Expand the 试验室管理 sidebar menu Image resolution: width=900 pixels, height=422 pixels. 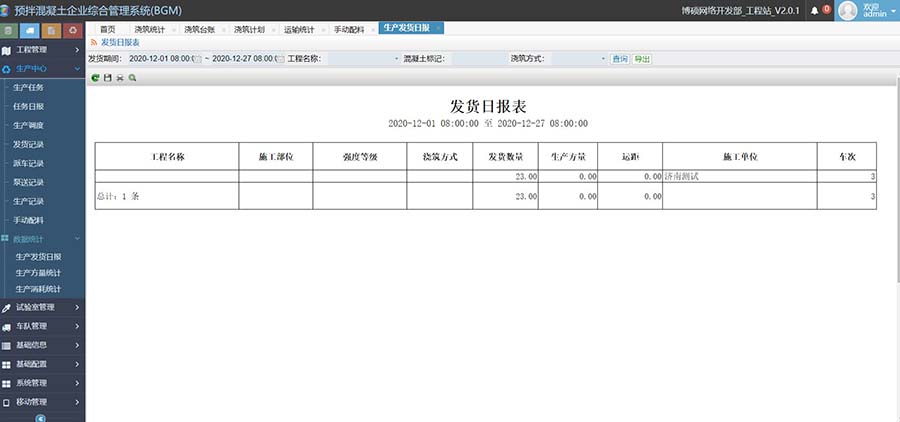coord(42,307)
